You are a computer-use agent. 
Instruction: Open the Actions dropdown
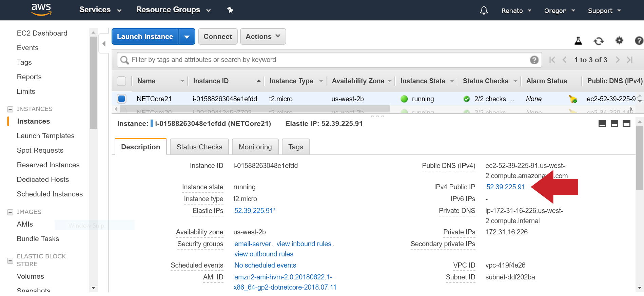point(263,37)
